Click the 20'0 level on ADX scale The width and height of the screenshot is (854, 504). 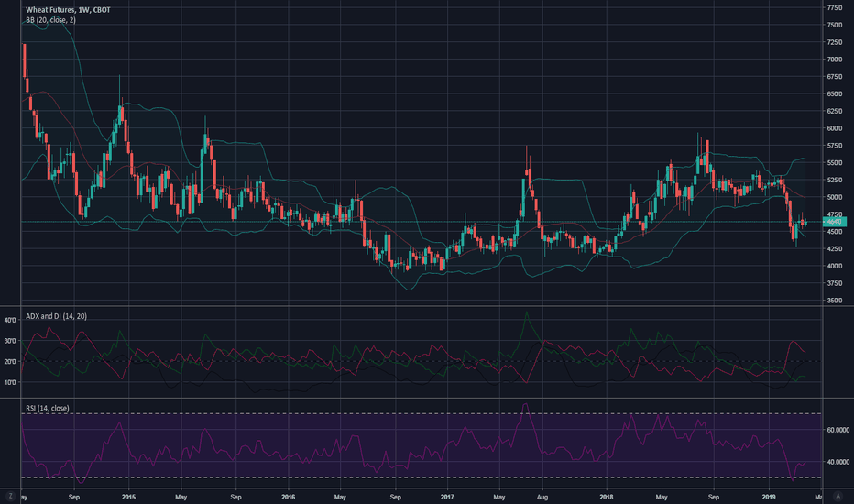[10, 362]
